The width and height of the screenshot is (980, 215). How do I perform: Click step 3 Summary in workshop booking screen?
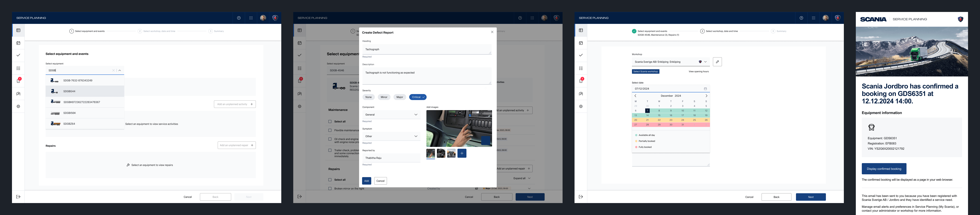(779, 31)
